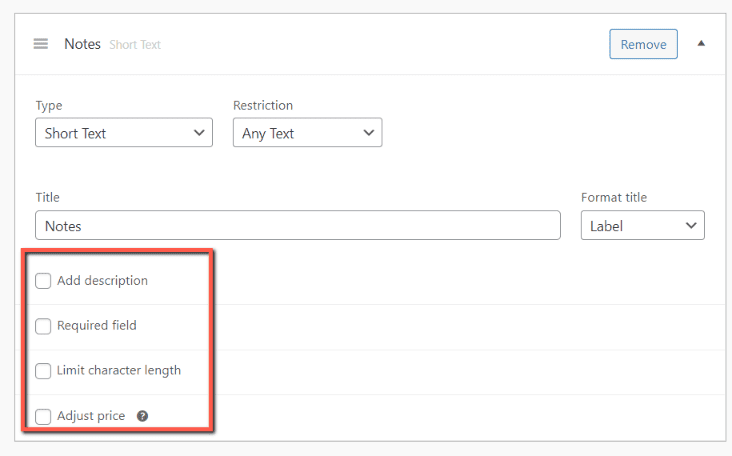
Task: Open the Type dropdown showing Short Text
Action: click(x=124, y=133)
